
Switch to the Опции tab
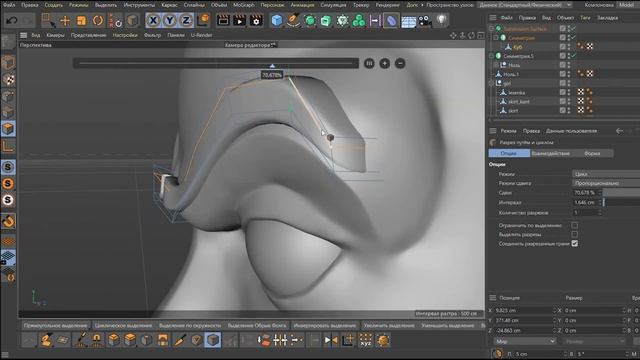pyautogui.click(x=509, y=153)
